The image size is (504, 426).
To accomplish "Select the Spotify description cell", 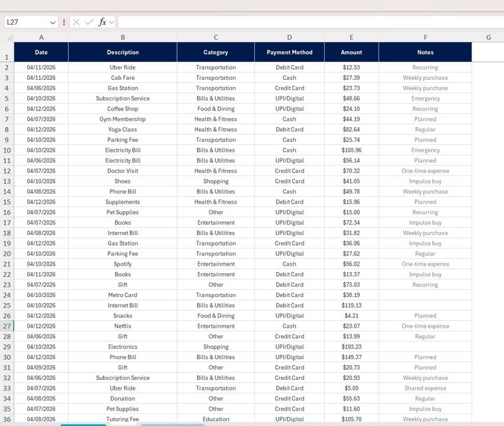I will pyautogui.click(x=122, y=264).
